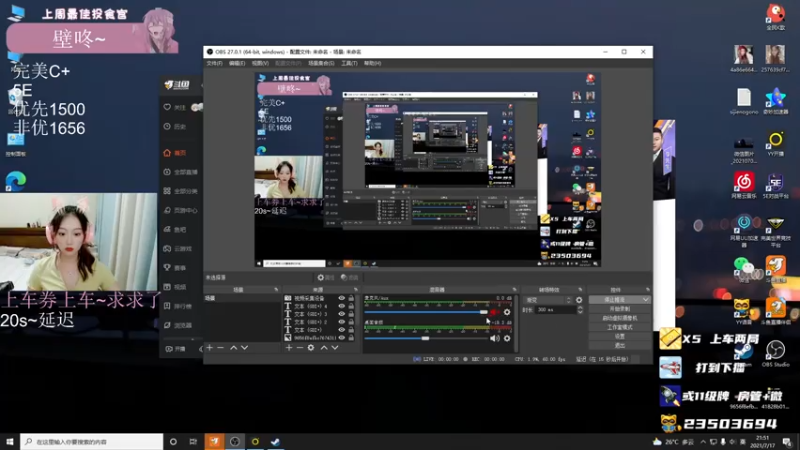This screenshot has height=450, width=800.
Task: Move source down in sources list
Action: 335,347
